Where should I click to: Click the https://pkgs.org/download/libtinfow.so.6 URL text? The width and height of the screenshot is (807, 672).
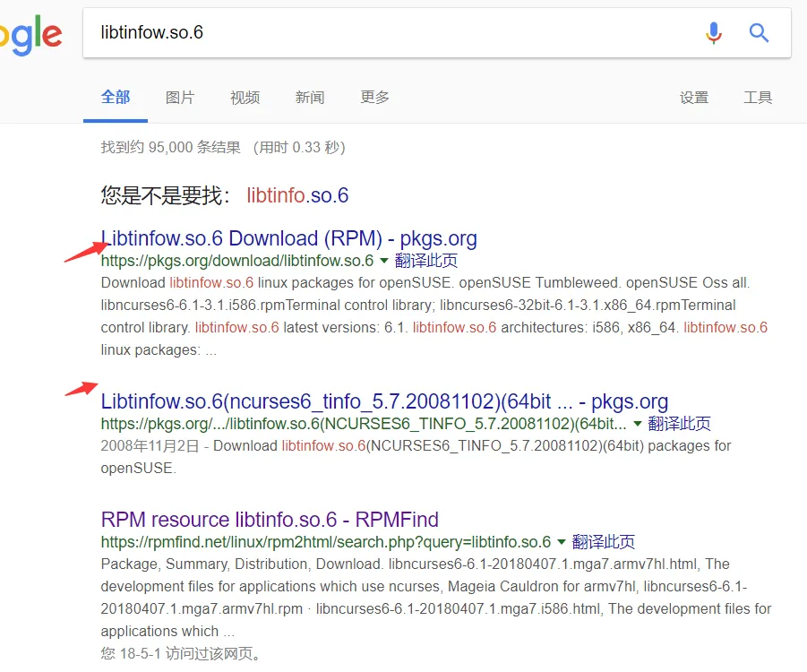pos(237,261)
